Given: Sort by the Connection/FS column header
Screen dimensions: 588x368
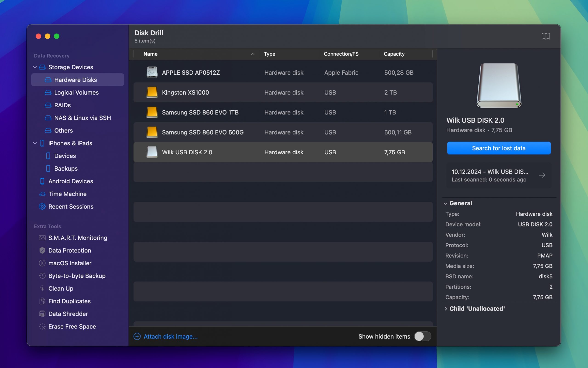Looking at the screenshot, I should (341, 54).
